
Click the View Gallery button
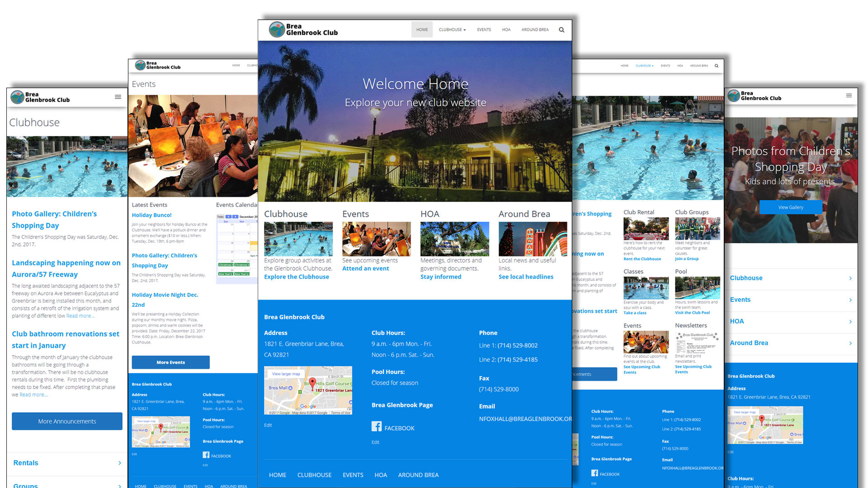(x=791, y=207)
